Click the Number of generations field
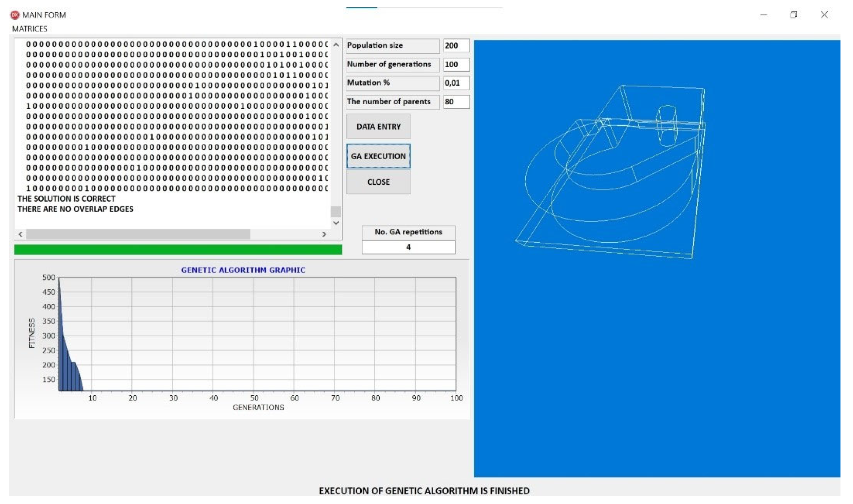Image resolution: width=853 pixels, height=504 pixels. [x=456, y=64]
